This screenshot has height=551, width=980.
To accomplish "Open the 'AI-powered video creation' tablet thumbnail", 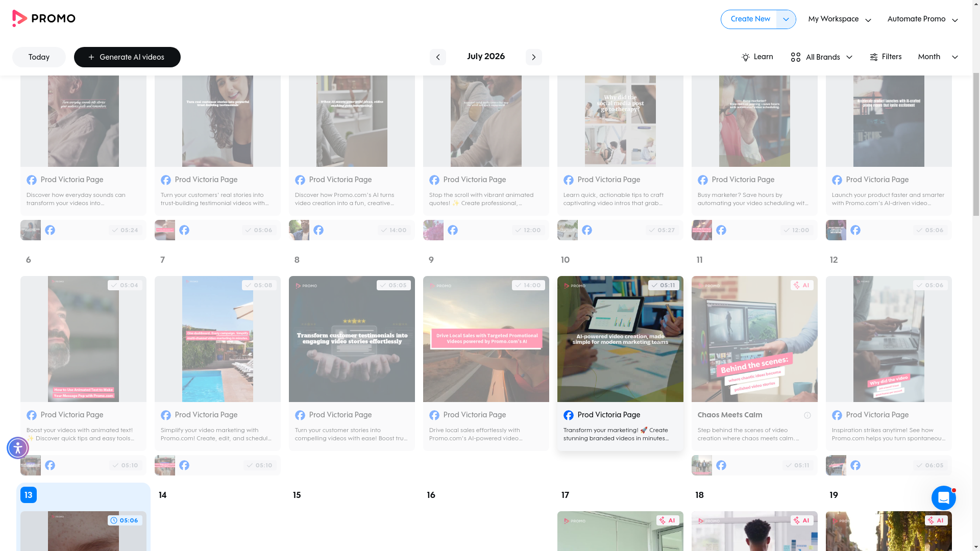I will (x=620, y=339).
